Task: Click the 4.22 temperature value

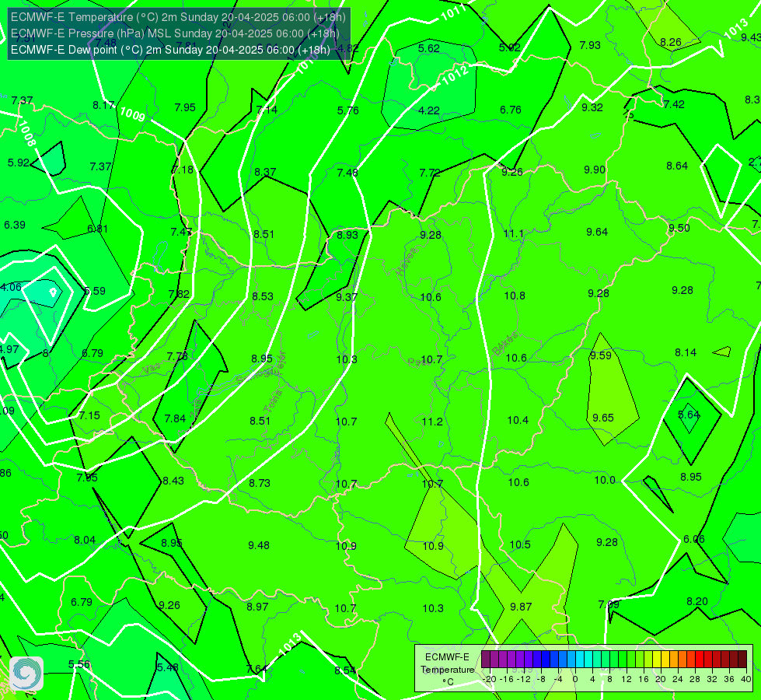Action: (429, 110)
